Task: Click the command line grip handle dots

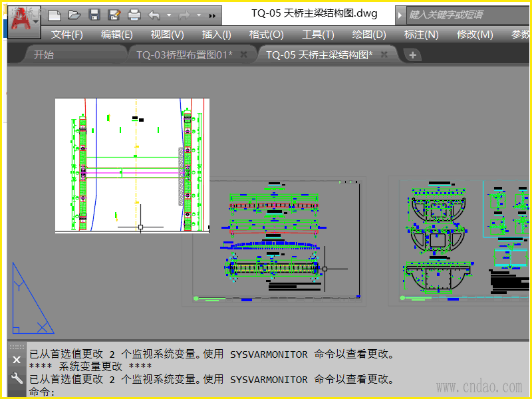Action: click(x=17, y=347)
